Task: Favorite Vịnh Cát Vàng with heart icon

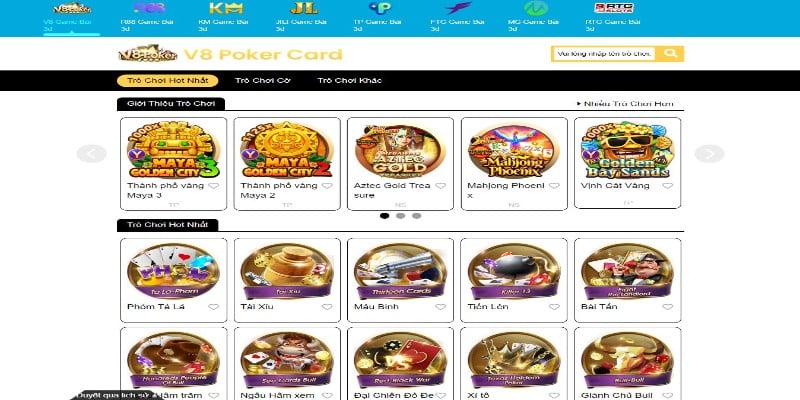Action: tap(667, 186)
